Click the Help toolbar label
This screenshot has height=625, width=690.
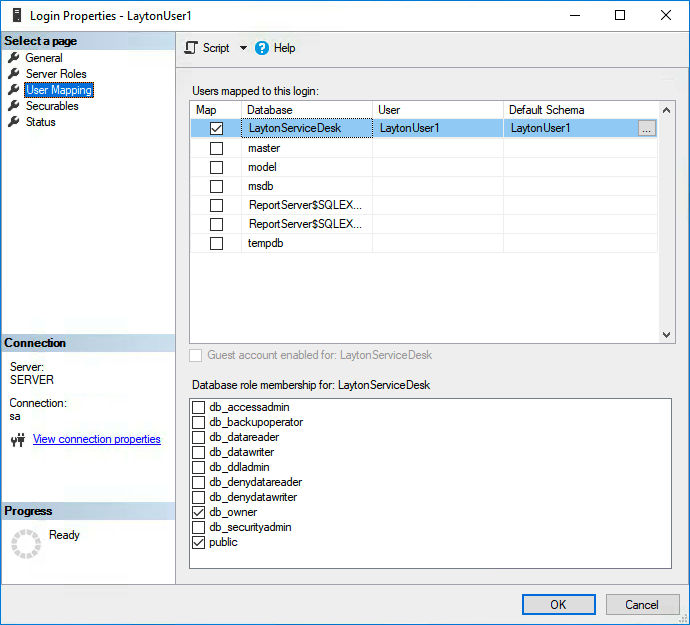[x=284, y=48]
